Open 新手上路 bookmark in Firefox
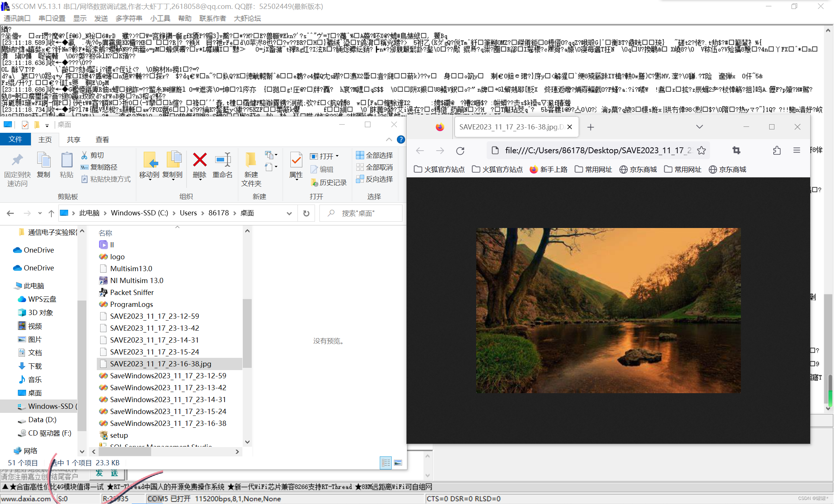The width and height of the screenshot is (834, 504). (x=548, y=170)
